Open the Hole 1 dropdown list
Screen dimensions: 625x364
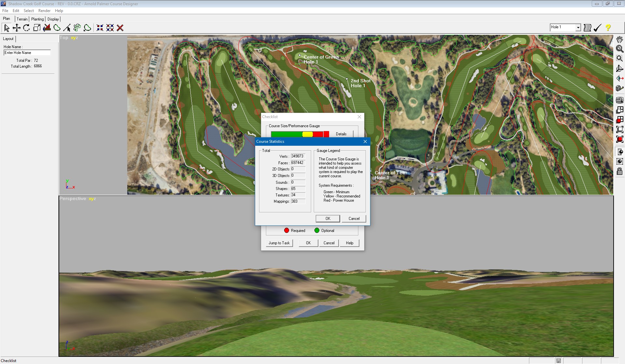[578, 28]
